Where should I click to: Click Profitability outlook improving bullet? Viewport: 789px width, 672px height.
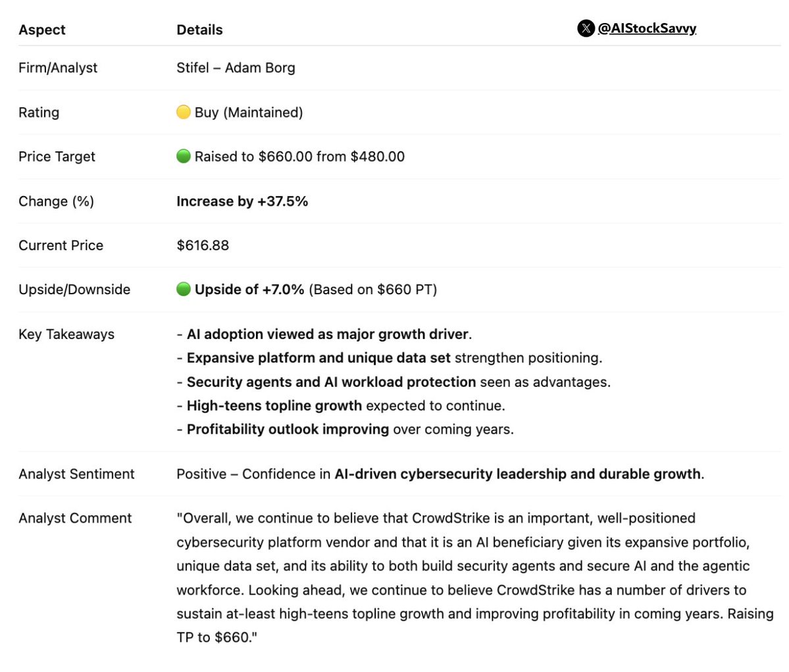point(345,429)
